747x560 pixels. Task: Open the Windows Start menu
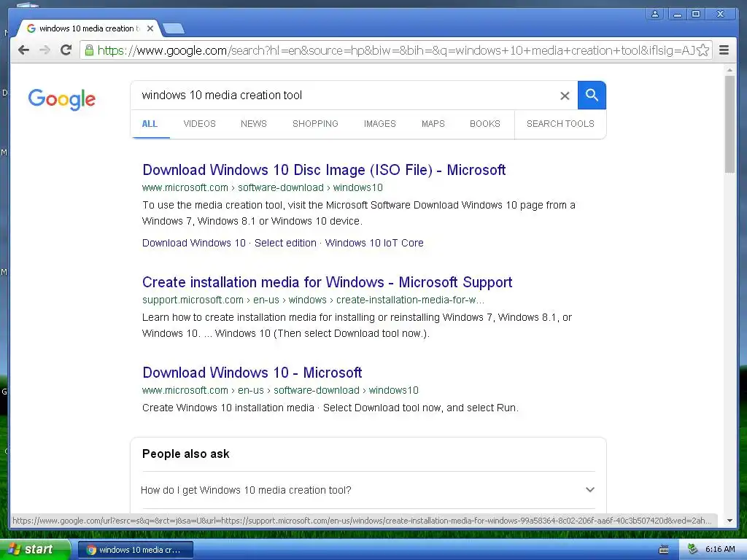[x=35, y=550]
